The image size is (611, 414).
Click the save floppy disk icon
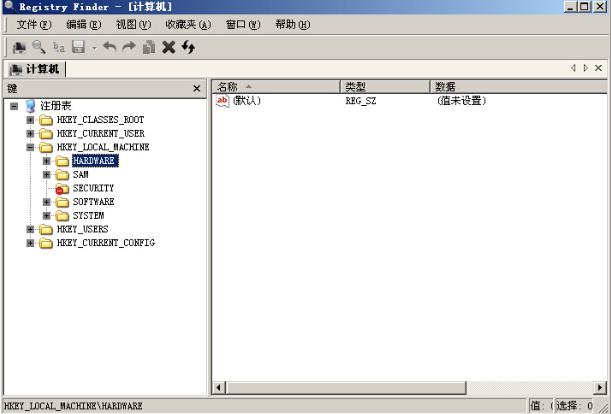pyautogui.click(x=78, y=47)
